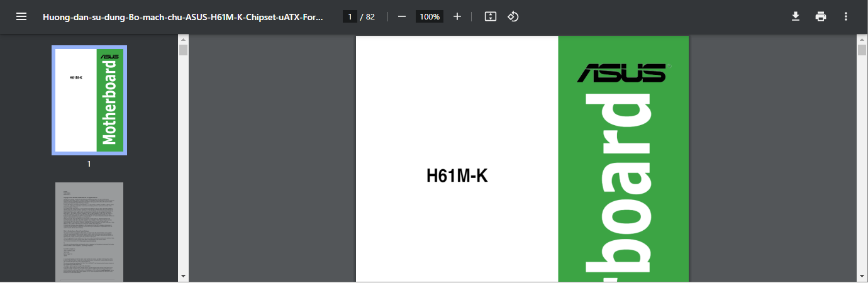Click the 100% zoom level field
This screenshot has width=868, height=283.
430,17
